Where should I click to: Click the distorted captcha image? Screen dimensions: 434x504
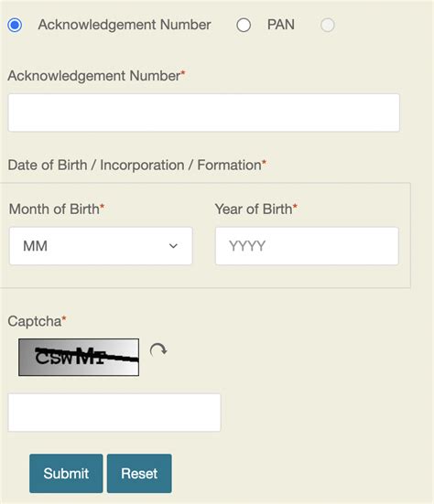tap(79, 357)
